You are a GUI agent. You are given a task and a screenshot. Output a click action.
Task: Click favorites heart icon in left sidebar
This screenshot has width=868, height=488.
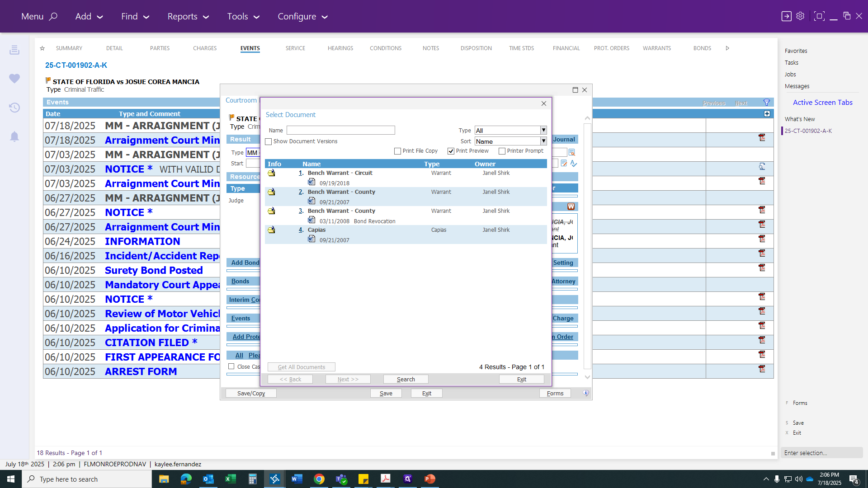coord(14,79)
